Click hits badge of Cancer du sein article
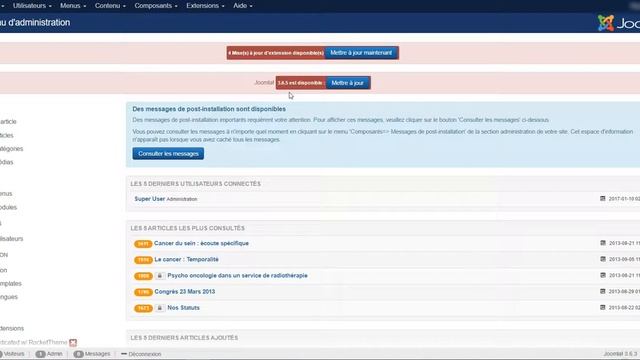Viewport: 640px width, 360px height. point(143,244)
